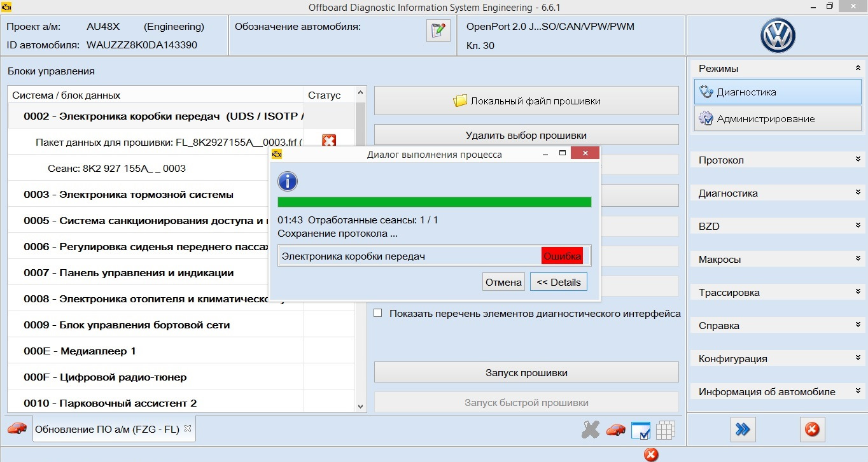Click Запуск быстрой прошивки button
Viewport: 868px width, 462px height.
pyautogui.click(x=526, y=402)
